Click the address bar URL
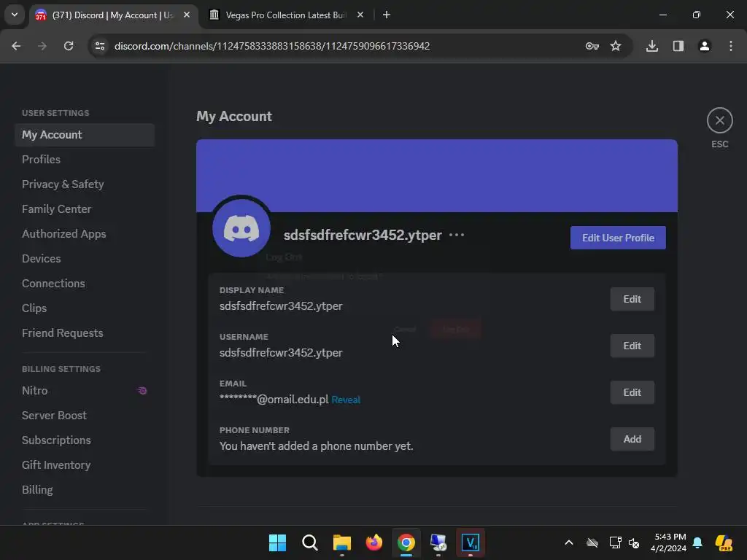The width and height of the screenshot is (747, 560). (272, 46)
